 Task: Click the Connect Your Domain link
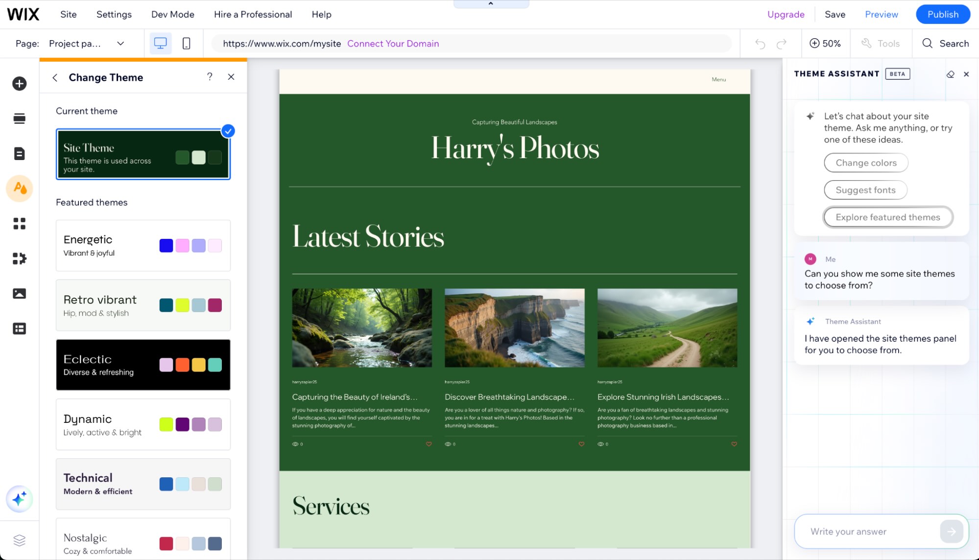[393, 44]
